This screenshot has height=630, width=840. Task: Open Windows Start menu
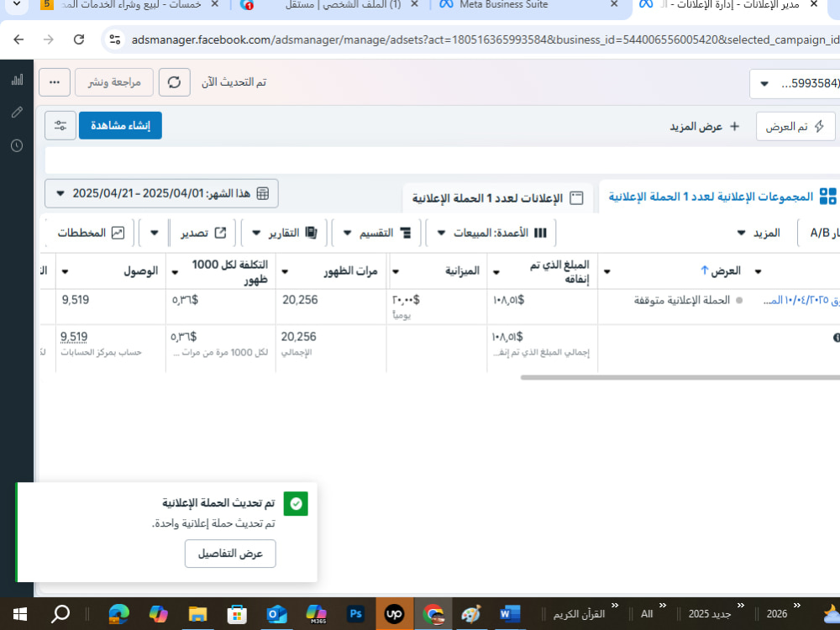pos(20,614)
